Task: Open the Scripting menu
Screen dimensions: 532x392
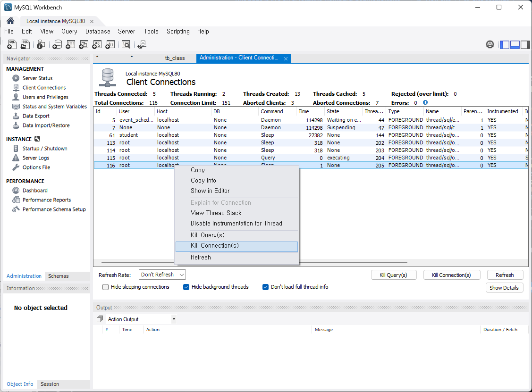Action: [178, 32]
